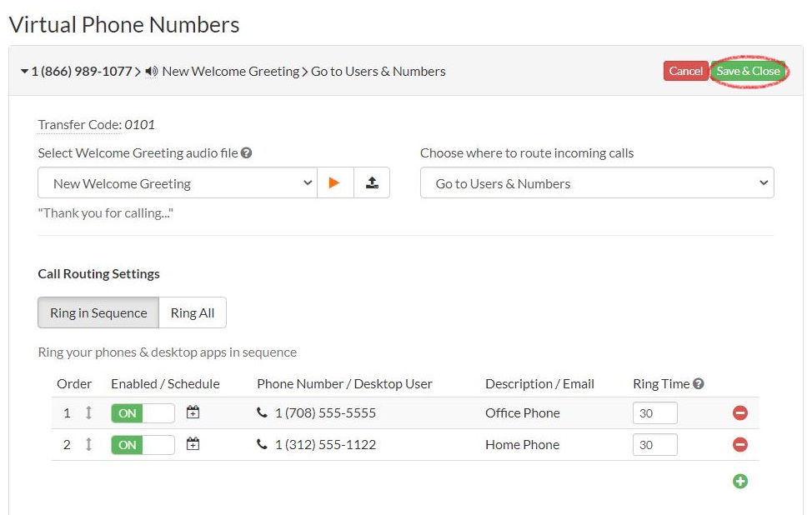Play the New Welcome Greeting audio
Screen dimensions: 812x515
coord(334,183)
